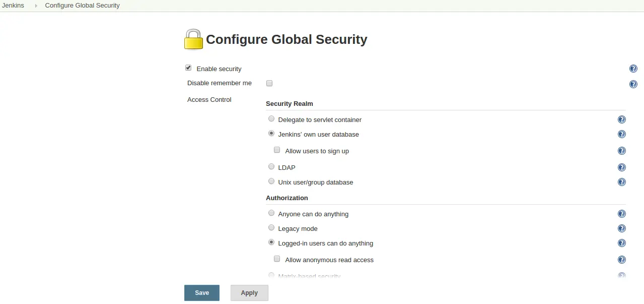This screenshot has width=644, height=304.
Task: Open help for Disable remember me
Action: click(x=633, y=84)
